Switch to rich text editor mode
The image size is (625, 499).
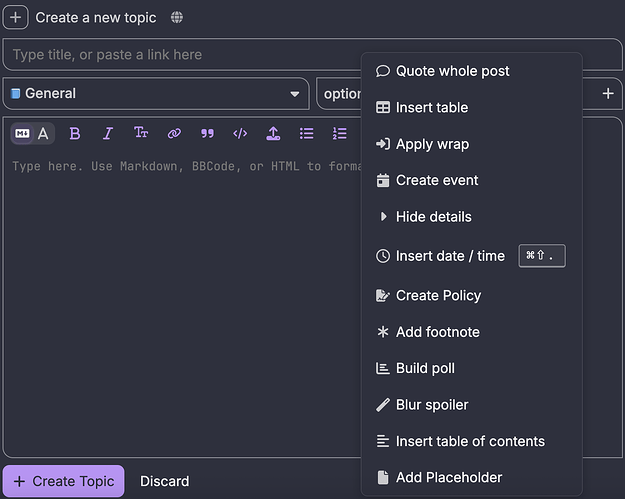43,133
